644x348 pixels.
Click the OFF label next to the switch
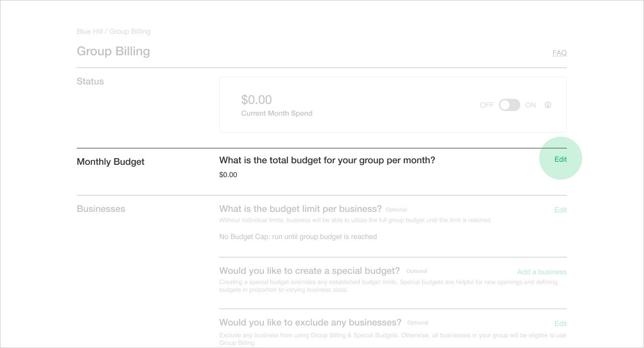[x=486, y=105]
